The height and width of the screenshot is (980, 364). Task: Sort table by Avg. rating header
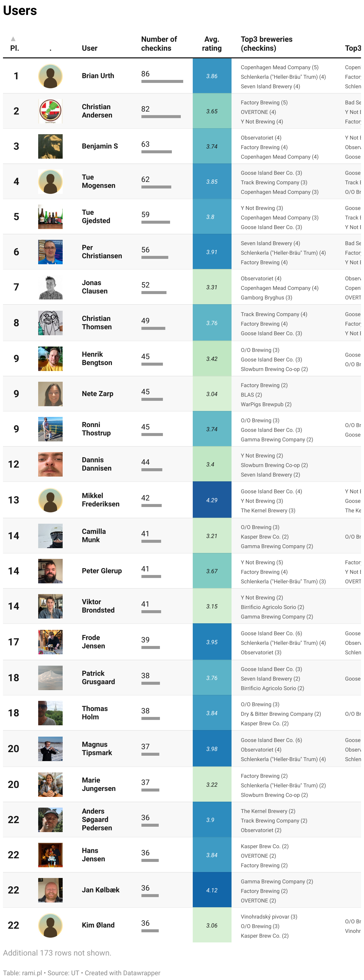[212, 44]
